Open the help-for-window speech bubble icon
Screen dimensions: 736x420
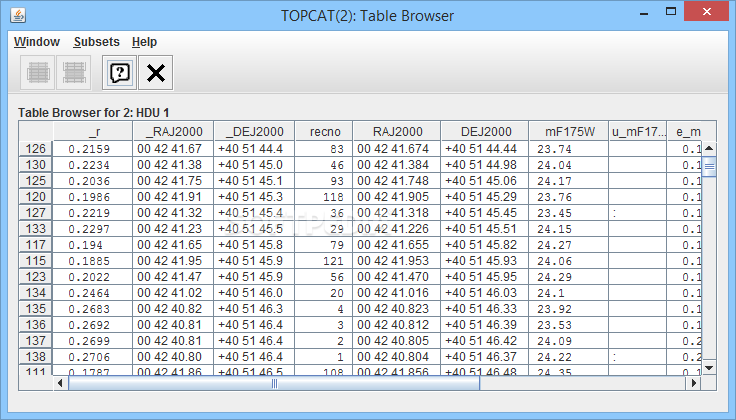tap(120, 73)
